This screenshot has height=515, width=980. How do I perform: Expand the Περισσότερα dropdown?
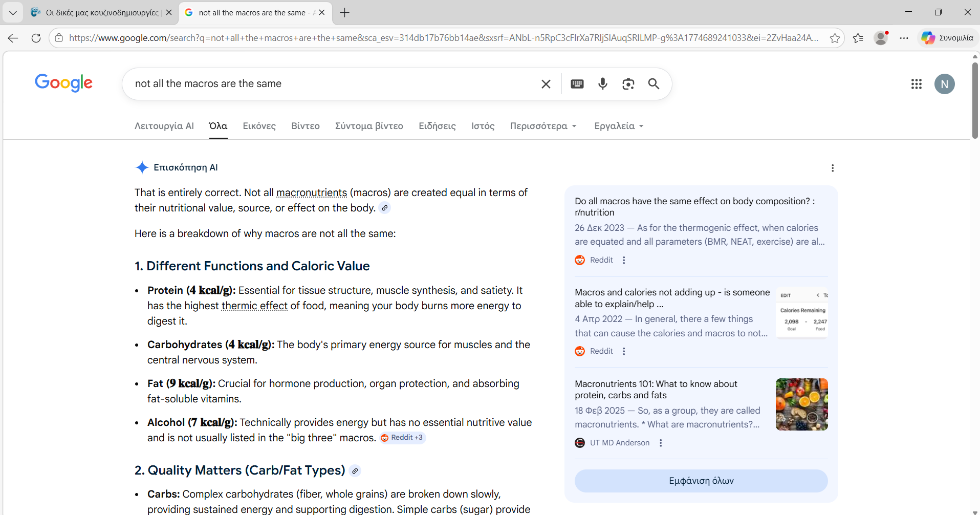point(543,126)
